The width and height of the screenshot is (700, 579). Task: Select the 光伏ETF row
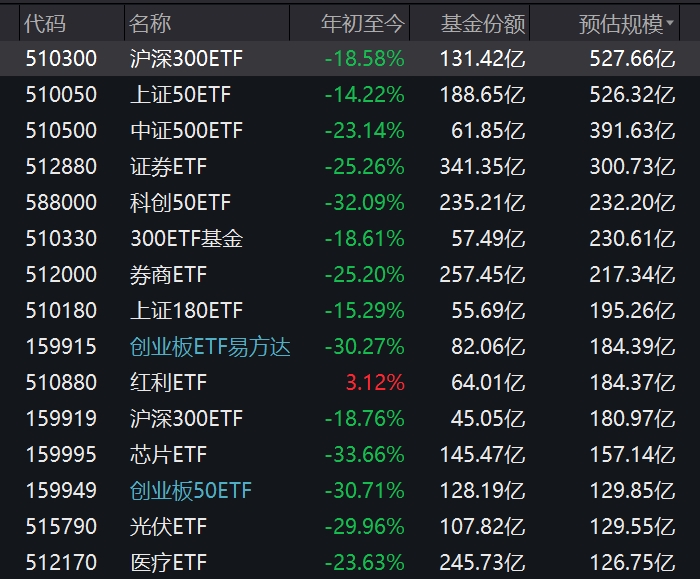pyautogui.click(x=168, y=527)
